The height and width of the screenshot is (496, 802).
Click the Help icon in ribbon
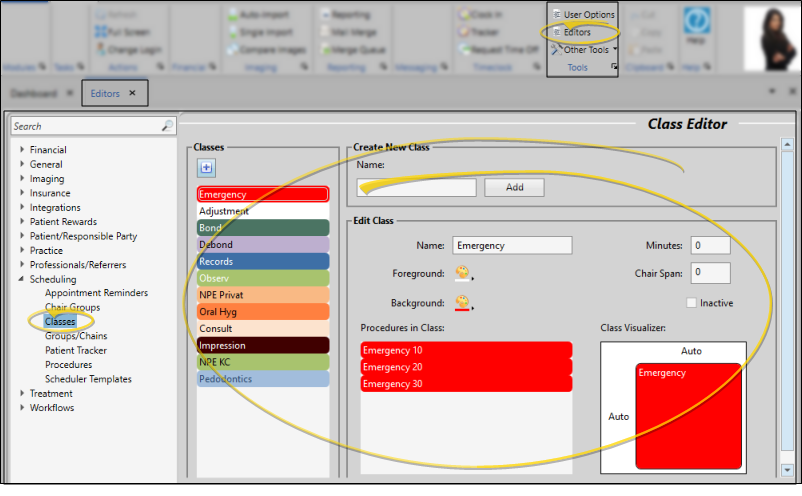(x=696, y=23)
